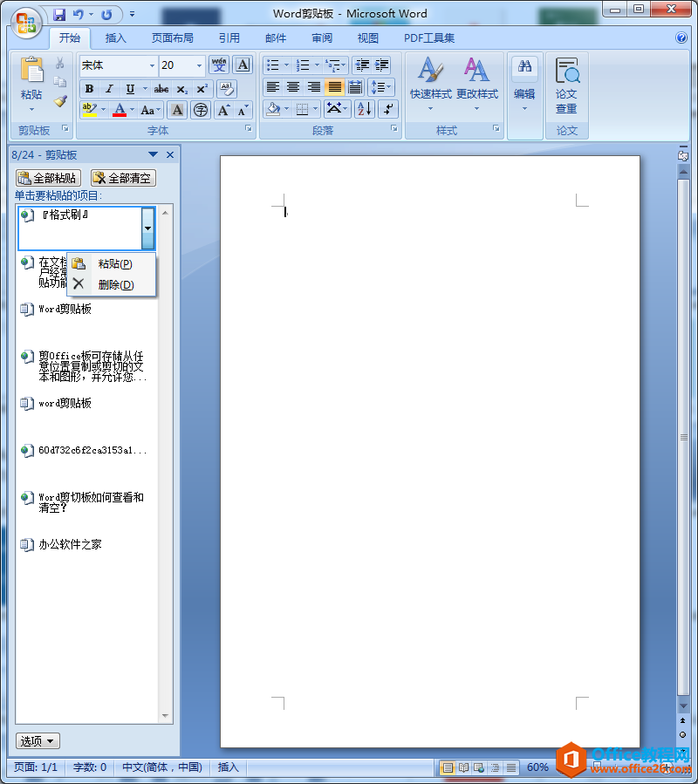Redo the last action in Quick Access
The height and width of the screenshot is (784, 698).
coord(106,15)
